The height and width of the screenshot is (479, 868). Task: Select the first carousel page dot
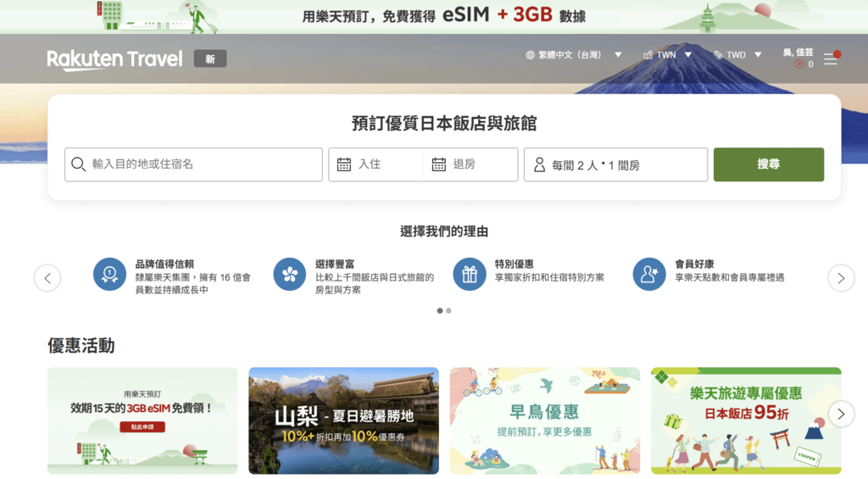pos(440,310)
